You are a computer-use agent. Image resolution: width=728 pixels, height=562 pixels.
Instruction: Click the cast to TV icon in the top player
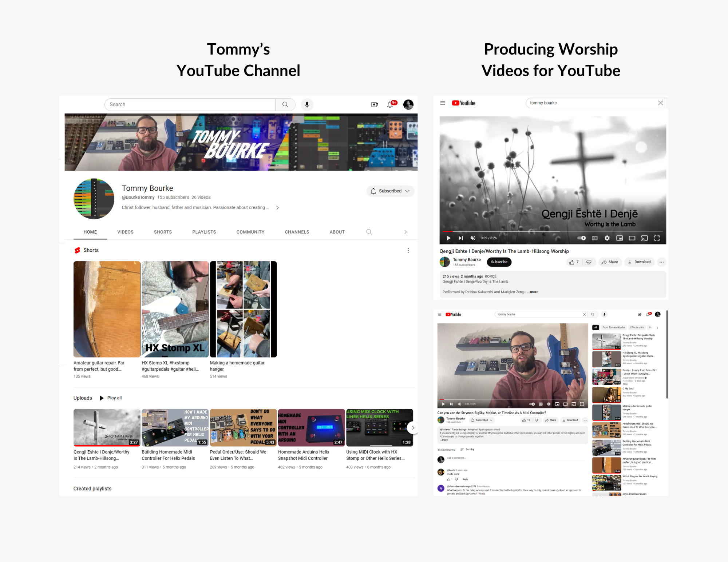pos(644,238)
